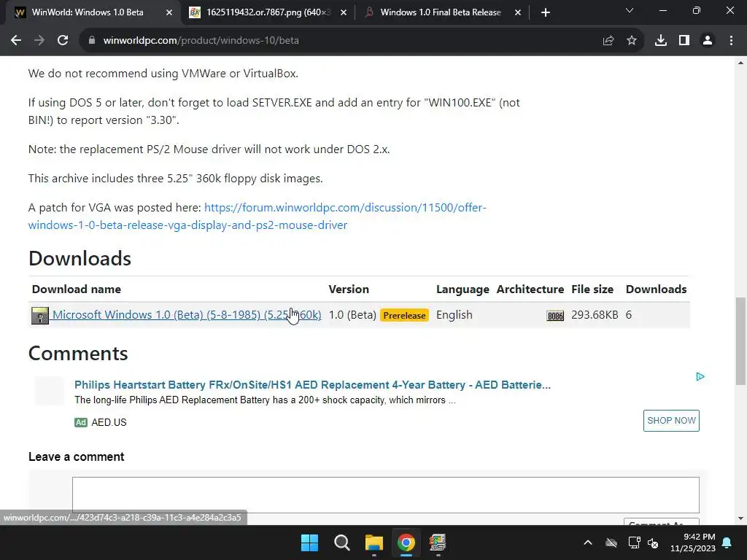Click the AdChoices icon
This screenshot has width=747, height=560.
[700, 377]
